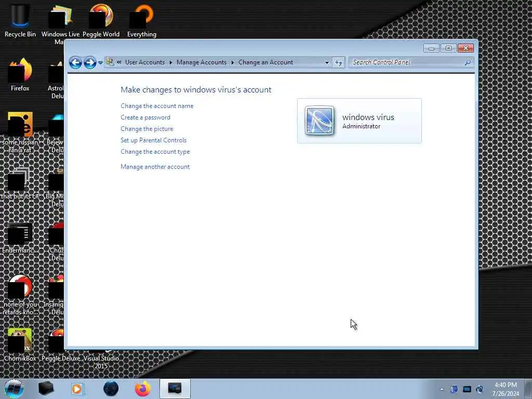Click the Administrator label

pyautogui.click(x=362, y=126)
